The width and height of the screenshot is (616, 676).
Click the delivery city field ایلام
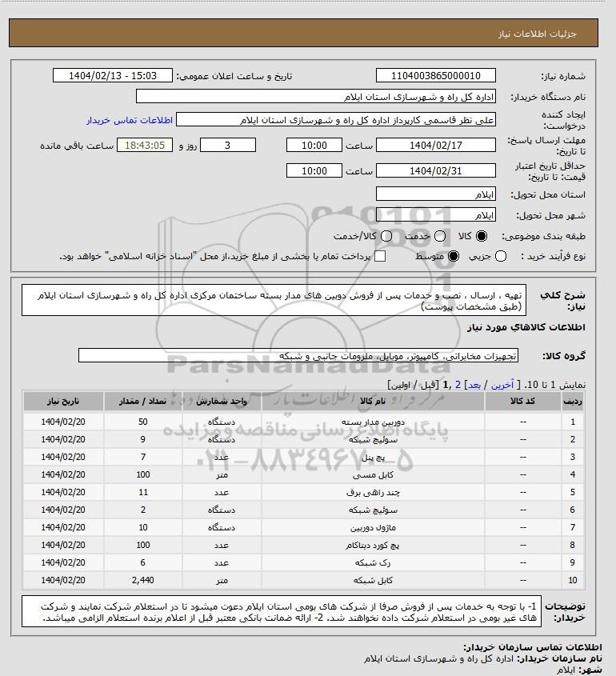pos(436,214)
